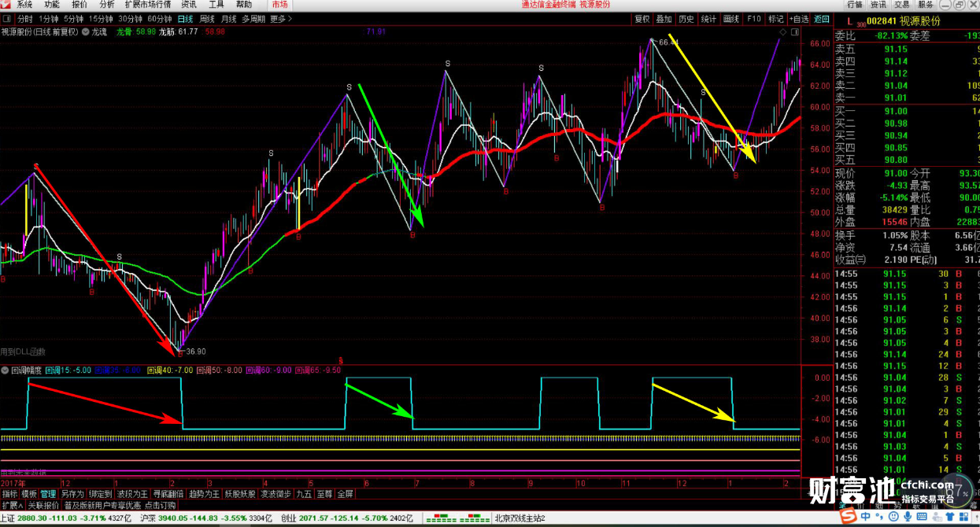Open the 功能 menu

tap(52, 5)
